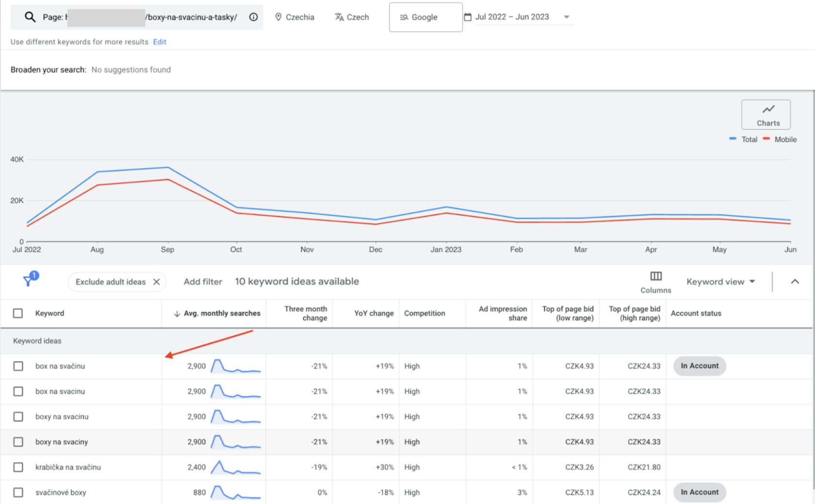Click the Czechia location pin
This screenshot has width=815, height=504.
point(278,17)
